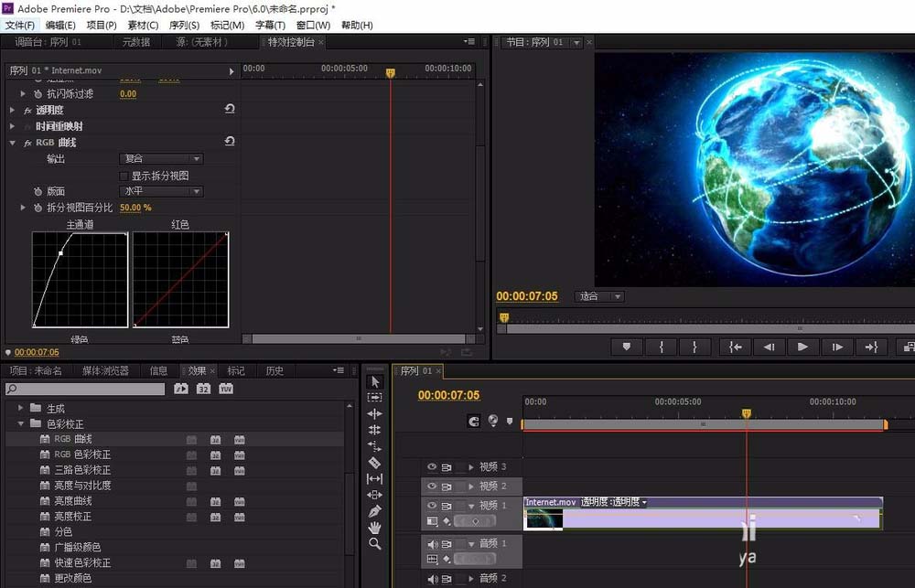Select the Track Select tool

pos(374,397)
